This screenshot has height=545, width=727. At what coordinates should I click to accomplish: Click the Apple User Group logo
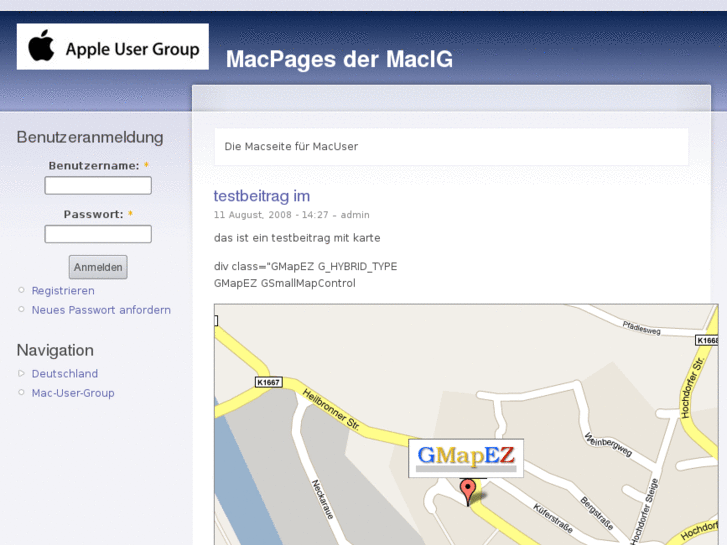click(113, 46)
